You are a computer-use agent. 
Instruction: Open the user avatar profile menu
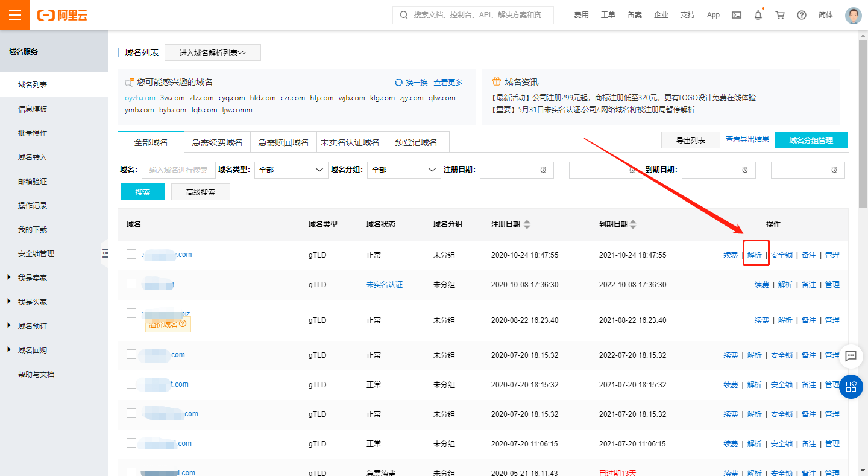click(853, 15)
